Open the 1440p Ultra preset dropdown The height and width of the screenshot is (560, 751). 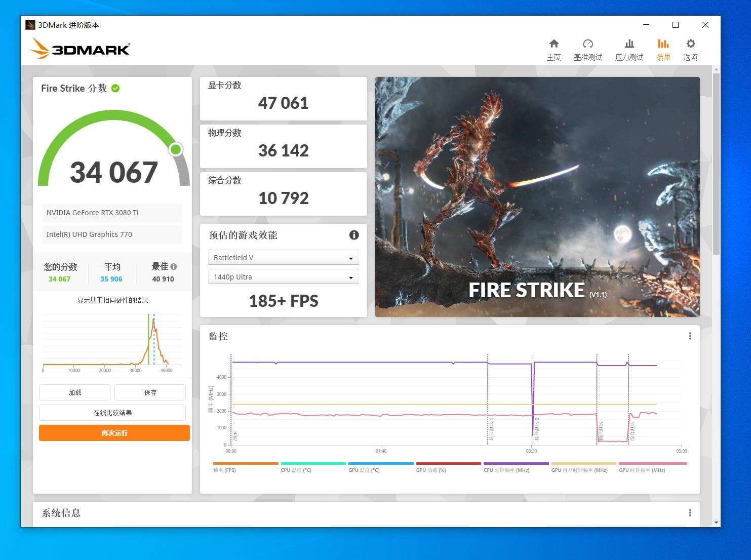[x=284, y=277]
